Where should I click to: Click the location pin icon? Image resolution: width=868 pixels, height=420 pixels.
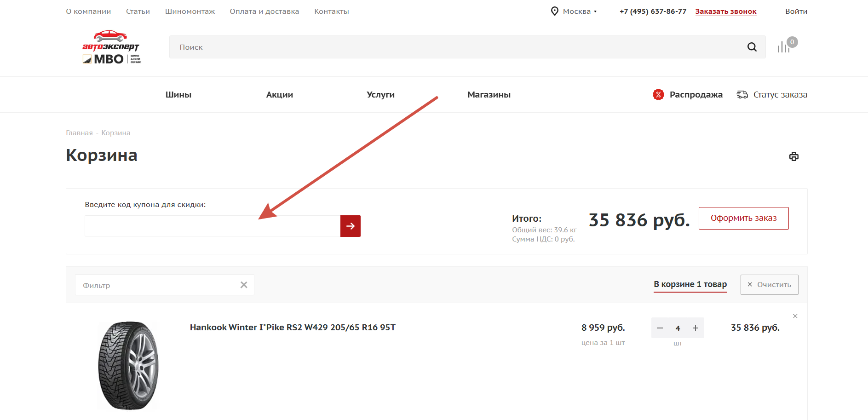click(x=554, y=11)
